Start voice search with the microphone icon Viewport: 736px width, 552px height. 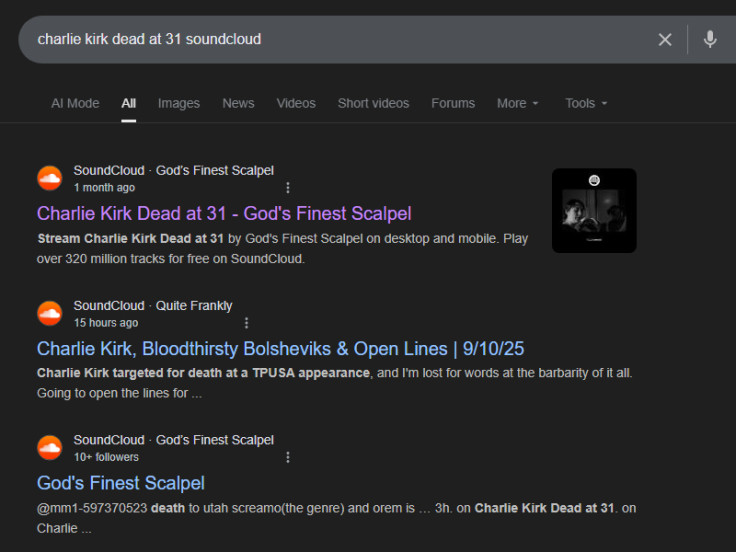point(710,39)
